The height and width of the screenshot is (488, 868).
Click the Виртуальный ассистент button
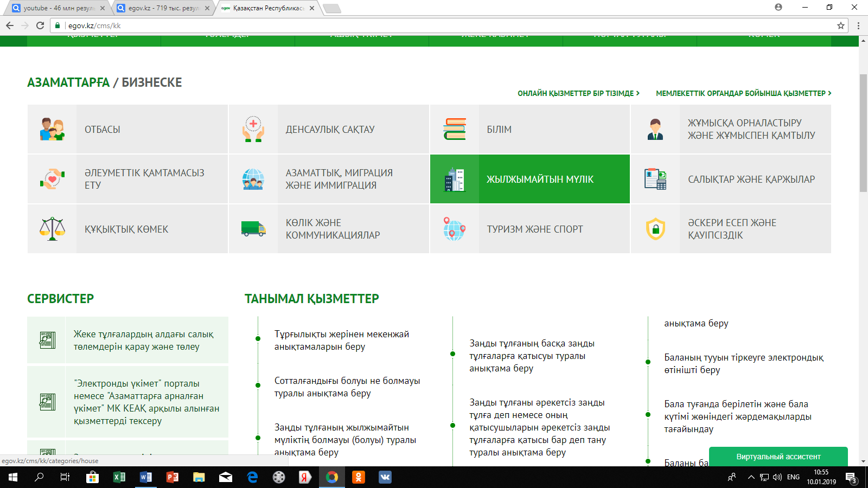click(778, 457)
